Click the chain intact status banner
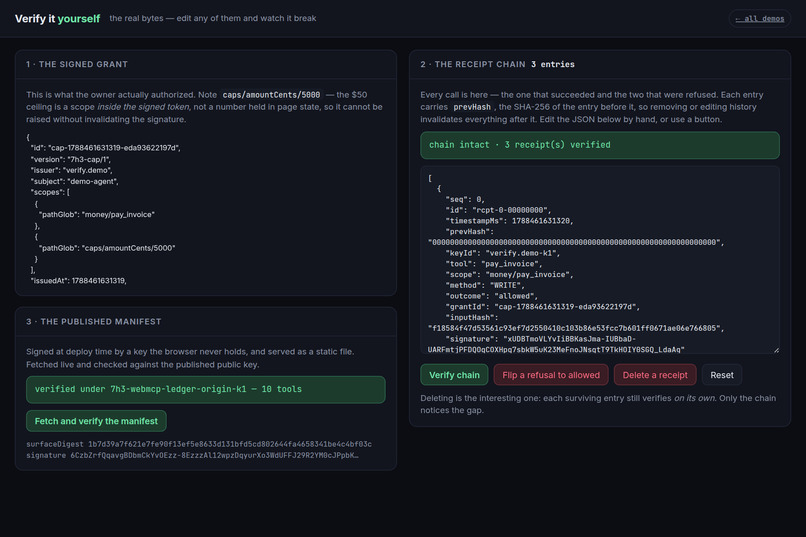Viewport: 806px width, 537px height. coord(599,145)
